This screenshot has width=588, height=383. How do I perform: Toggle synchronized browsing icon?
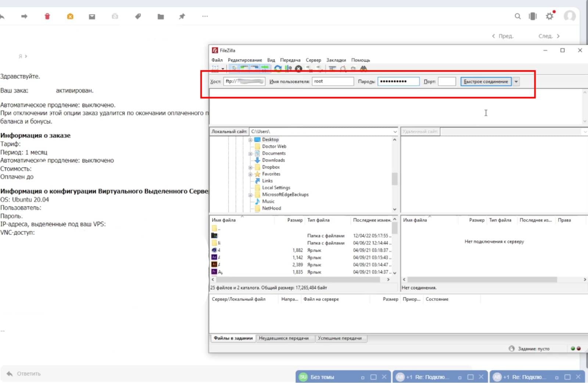(353, 68)
